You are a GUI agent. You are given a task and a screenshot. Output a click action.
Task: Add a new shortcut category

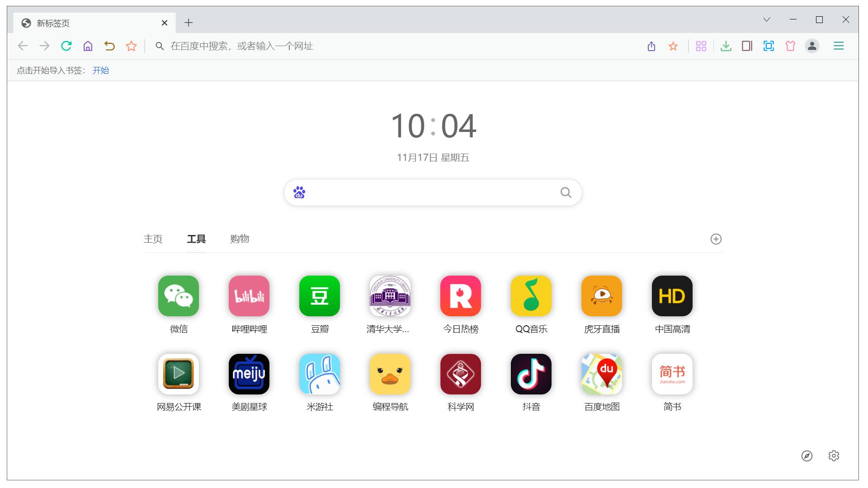(x=716, y=239)
